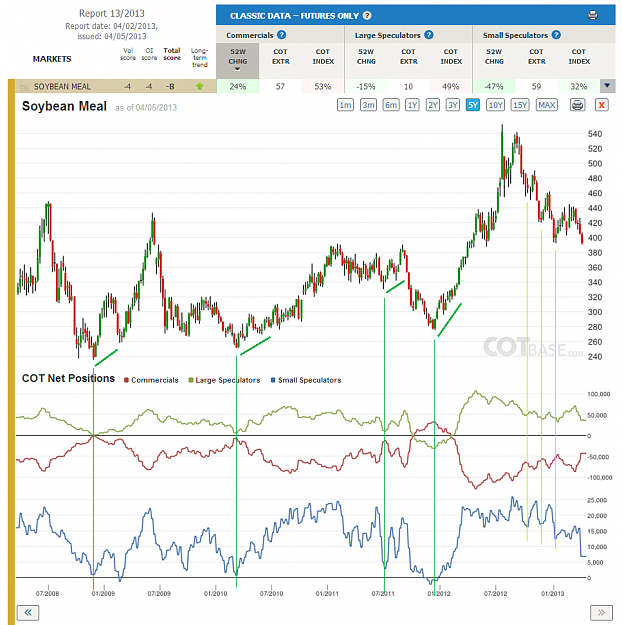Click the Commercials 24% value cell
Image resolution: width=622 pixels, height=625 pixels.
coord(238,86)
